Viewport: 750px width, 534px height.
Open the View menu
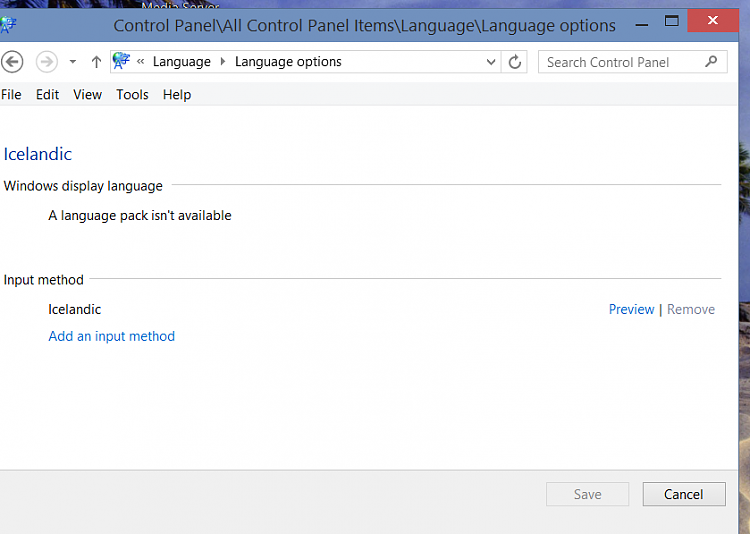[88, 95]
